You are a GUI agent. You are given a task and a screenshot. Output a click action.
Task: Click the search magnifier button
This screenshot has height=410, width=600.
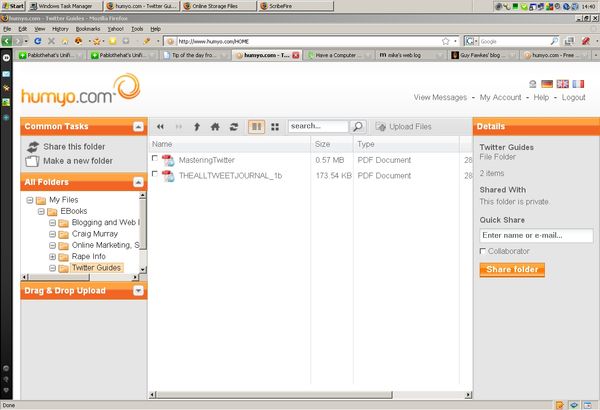point(358,127)
